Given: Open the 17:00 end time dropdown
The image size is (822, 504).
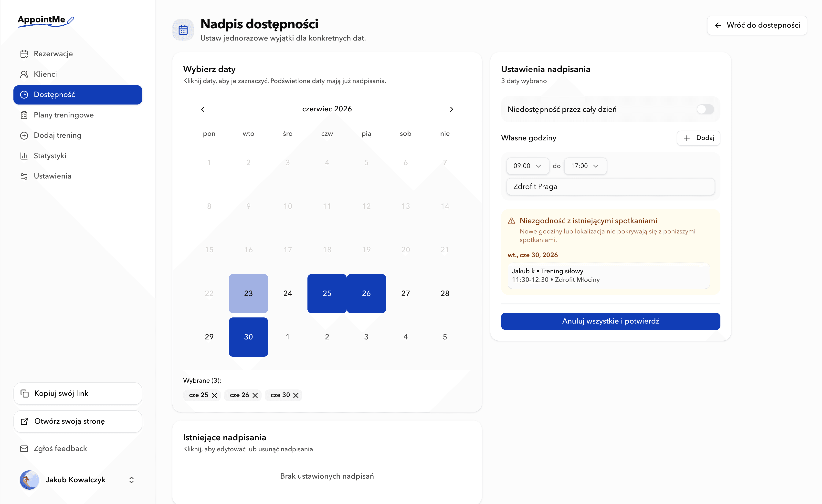Looking at the screenshot, I should (x=585, y=166).
